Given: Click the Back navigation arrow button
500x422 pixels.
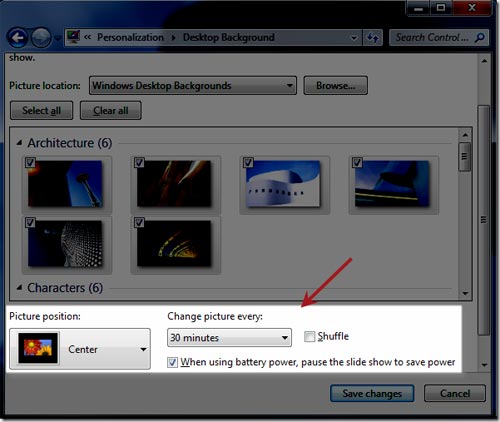Looking at the screenshot, I should pyautogui.click(x=17, y=38).
